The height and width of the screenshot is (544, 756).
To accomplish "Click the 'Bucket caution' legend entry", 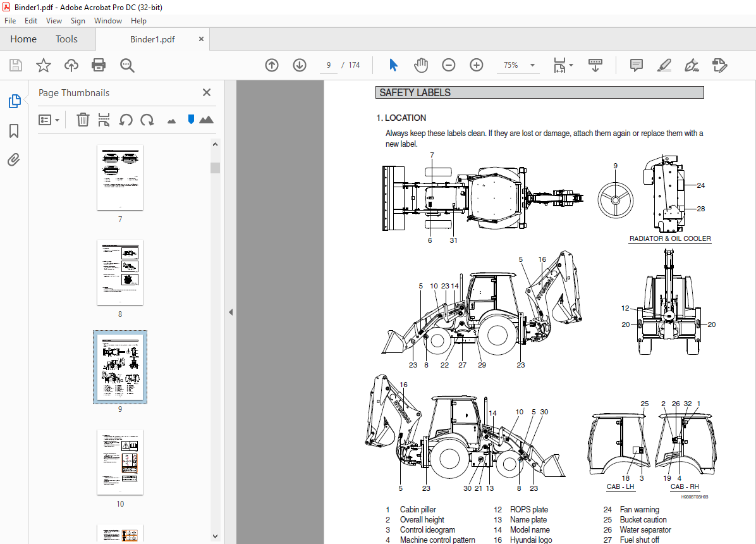I will (x=643, y=519).
